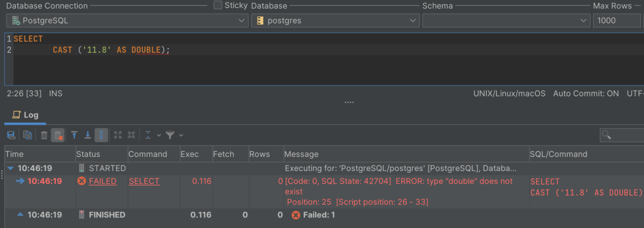
Task: Click the trash icon with red square
Action: pos(58,135)
